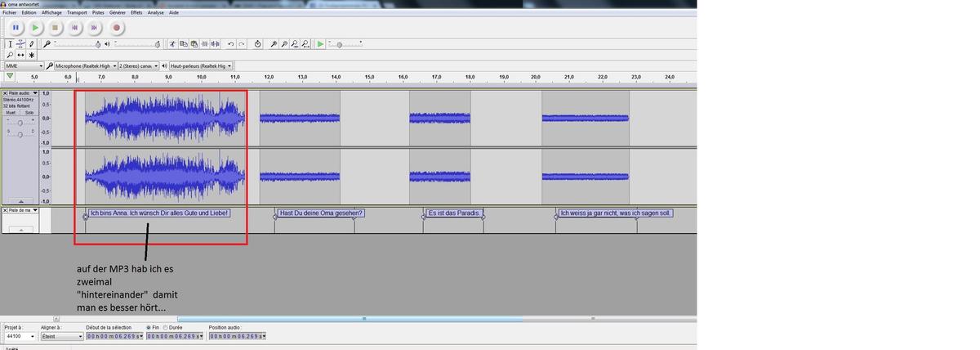Select the Envelope tool
This screenshot has height=350, width=980.
20,44
